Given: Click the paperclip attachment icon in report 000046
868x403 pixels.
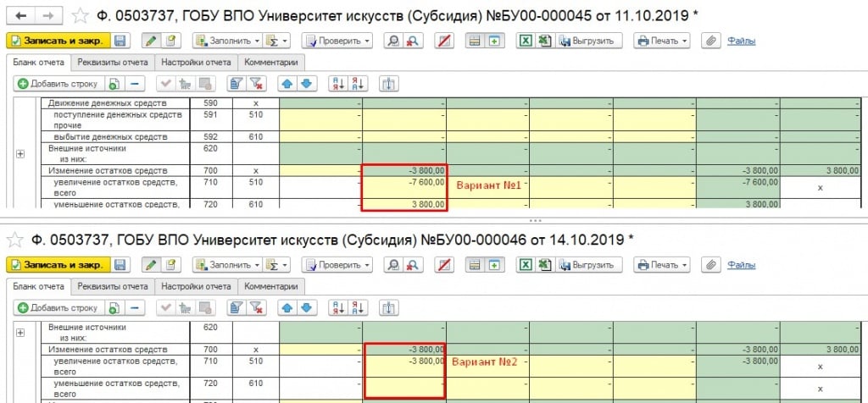Looking at the screenshot, I should (711, 265).
